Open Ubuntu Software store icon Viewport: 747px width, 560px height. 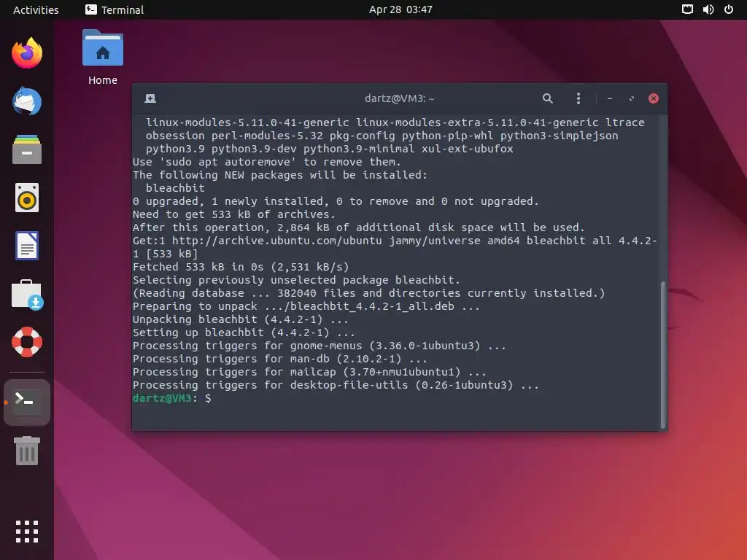click(x=27, y=295)
